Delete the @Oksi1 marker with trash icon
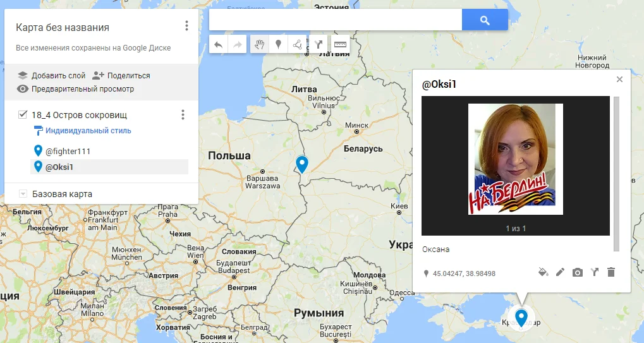 (x=611, y=272)
